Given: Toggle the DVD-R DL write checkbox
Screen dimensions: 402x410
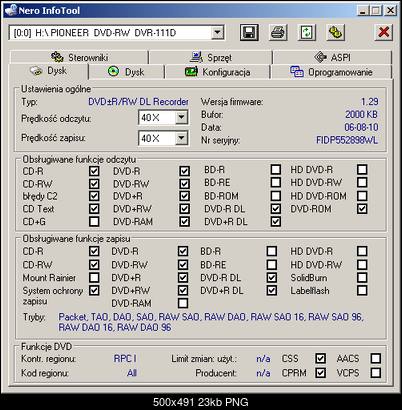Looking at the screenshot, I should point(272,277).
